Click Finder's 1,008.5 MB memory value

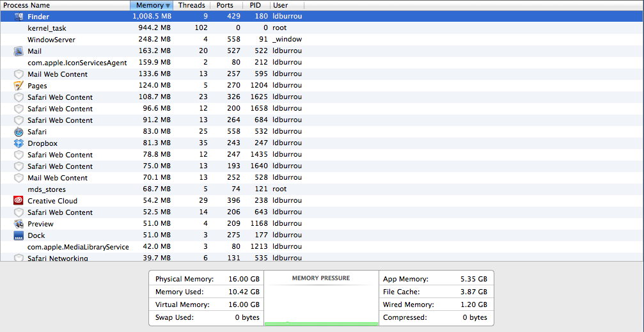point(152,17)
